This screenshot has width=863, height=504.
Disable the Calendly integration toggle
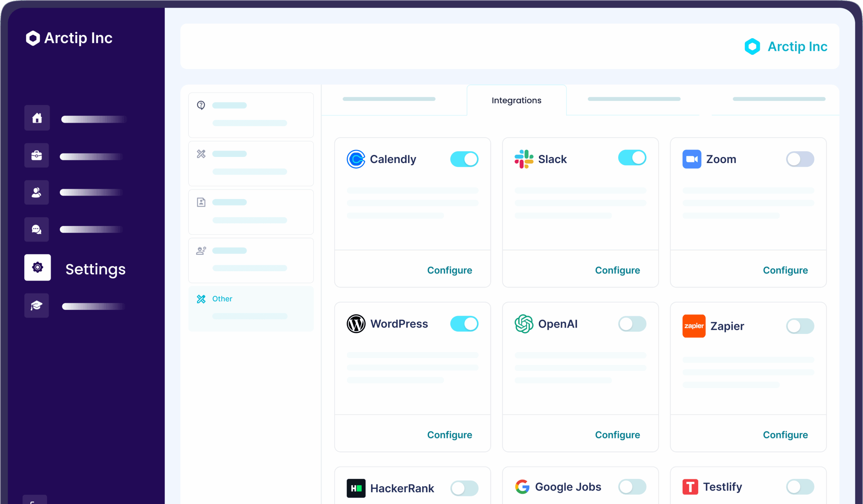pyautogui.click(x=464, y=159)
